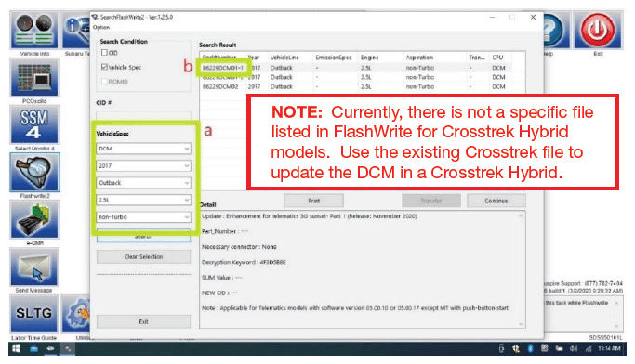Open the Flashwrite 2 application icon

[34, 173]
